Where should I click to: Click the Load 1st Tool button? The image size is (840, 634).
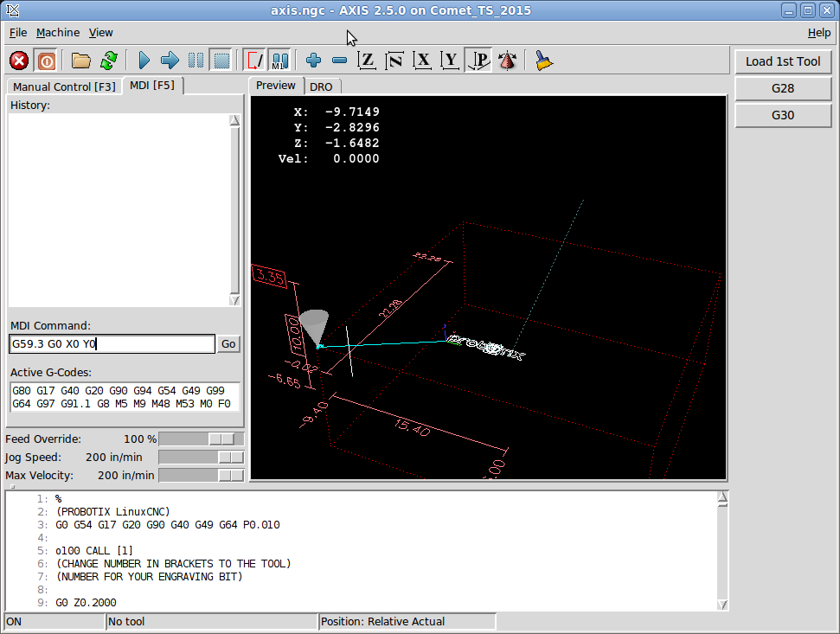tap(783, 61)
